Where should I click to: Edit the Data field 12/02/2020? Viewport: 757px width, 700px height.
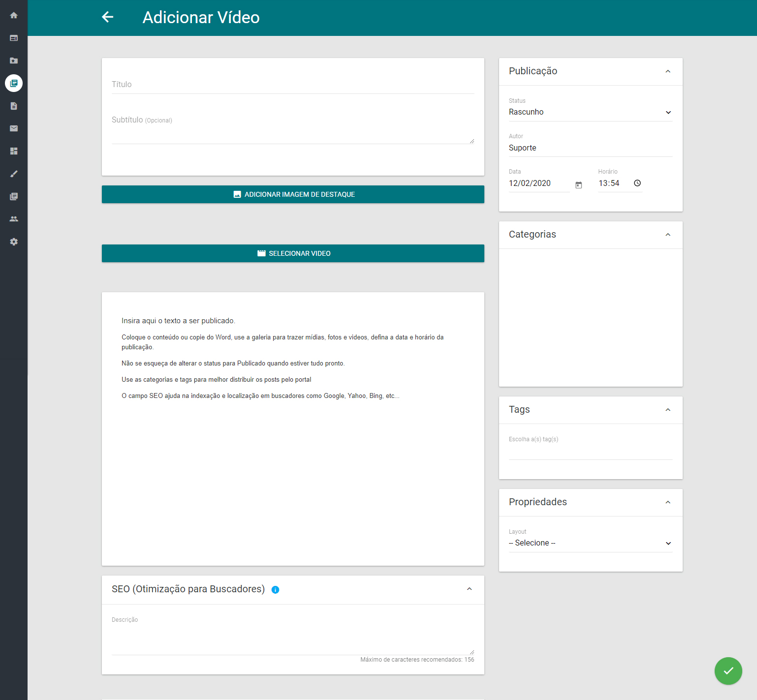tap(539, 183)
